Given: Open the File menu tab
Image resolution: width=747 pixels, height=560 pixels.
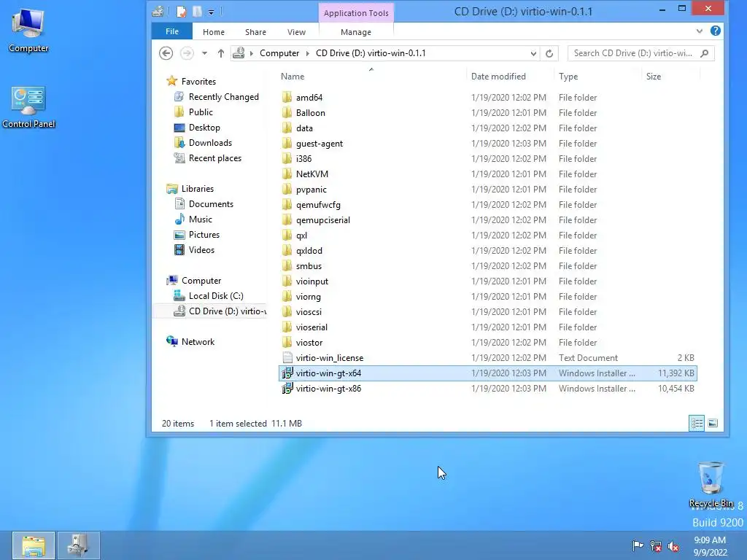Looking at the screenshot, I should coord(172,31).
